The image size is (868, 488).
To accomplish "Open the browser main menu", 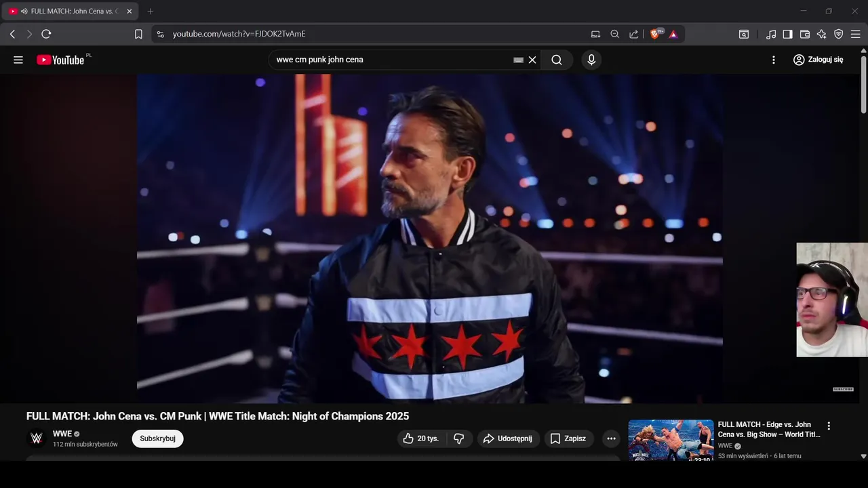I will 856,34.
